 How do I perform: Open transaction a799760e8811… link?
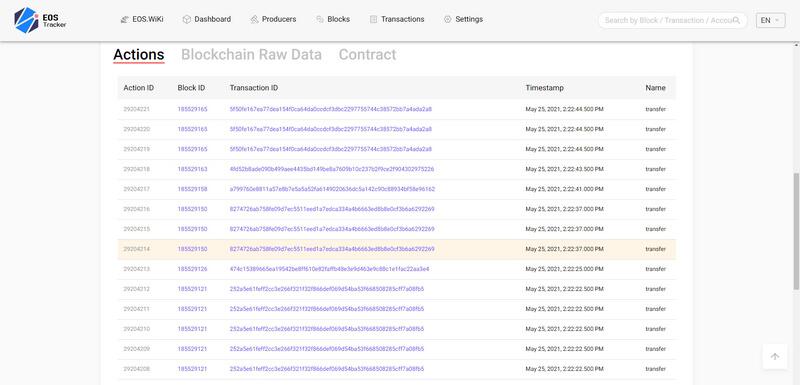(332, 189)
